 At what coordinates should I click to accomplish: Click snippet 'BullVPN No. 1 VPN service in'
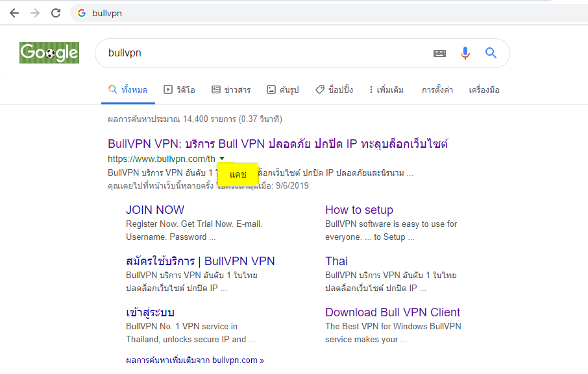pos(182,327)
